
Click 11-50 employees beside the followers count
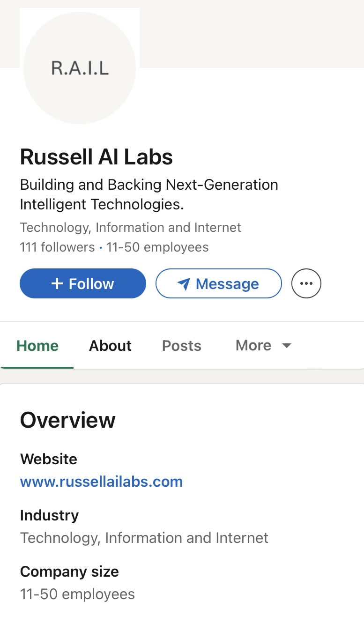(x=157, y=247)
